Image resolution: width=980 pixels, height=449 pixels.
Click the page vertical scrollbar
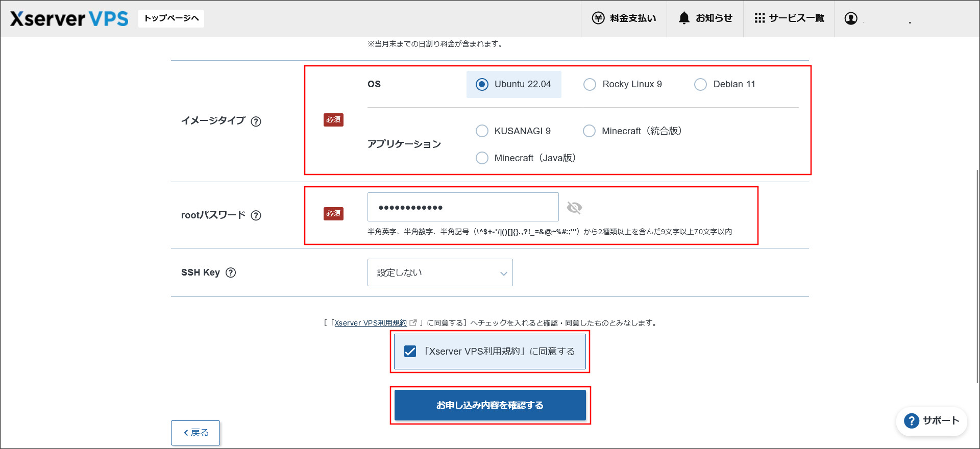tap(977, 276)
